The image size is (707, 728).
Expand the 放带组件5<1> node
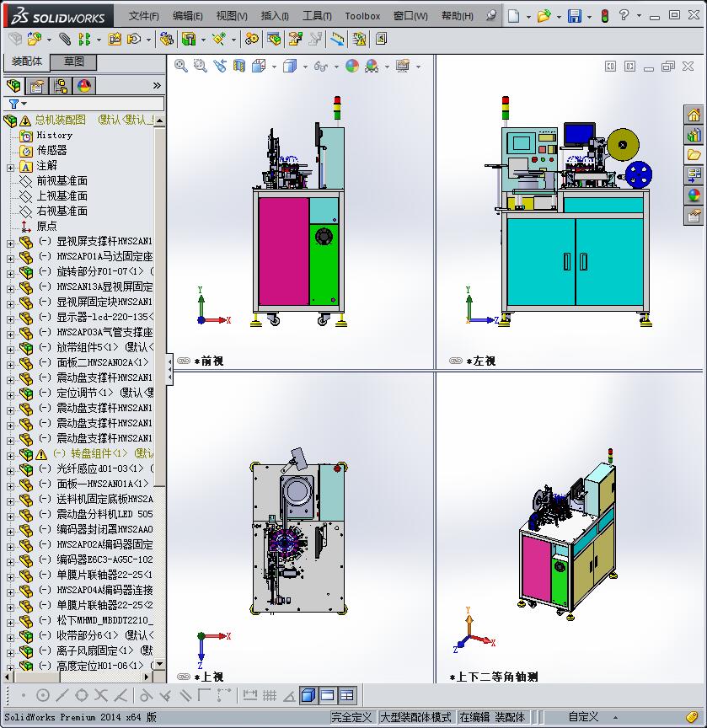[10, 350]
